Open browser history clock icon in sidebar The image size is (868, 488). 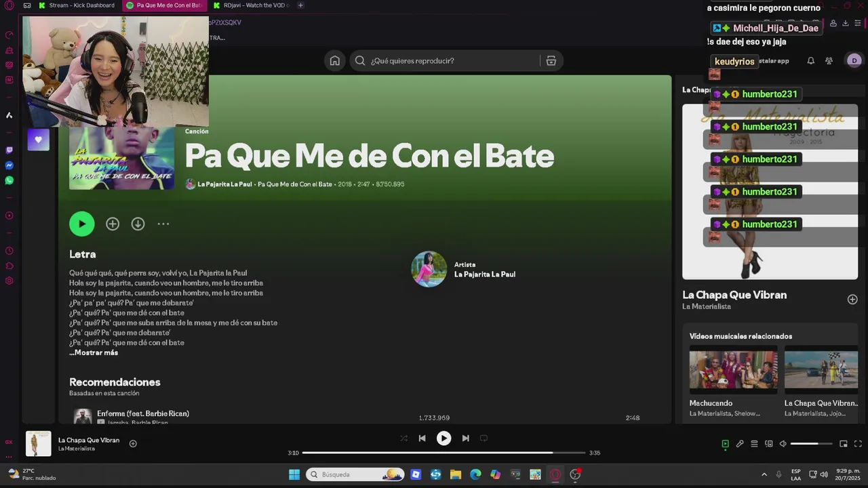[x=9, y=251]
